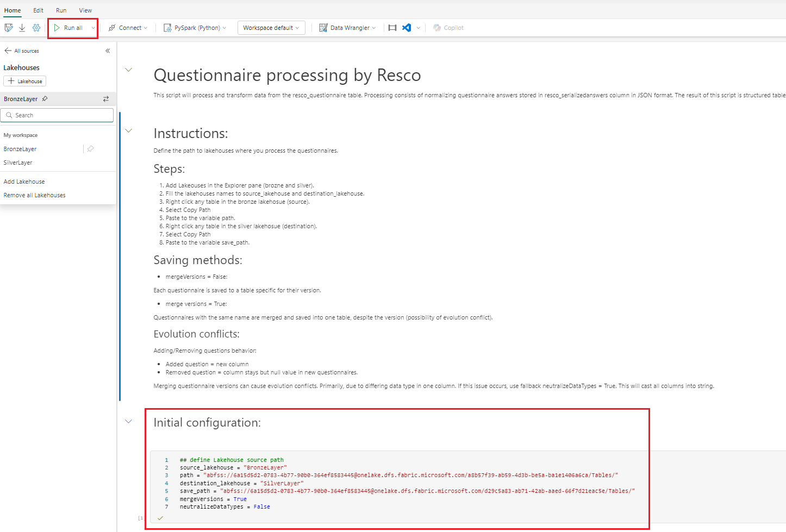Expand the PySpark (Python) language dropdown
Viewport: 786px width, 532px height.
click(x=195, y=28)
